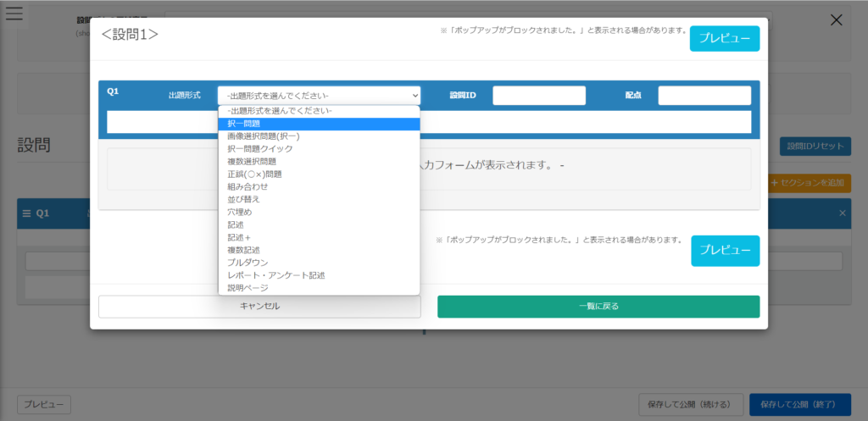Select 説明ページ from dropdown list
This screenshot has width=868, height=421.
click(248, 288)
